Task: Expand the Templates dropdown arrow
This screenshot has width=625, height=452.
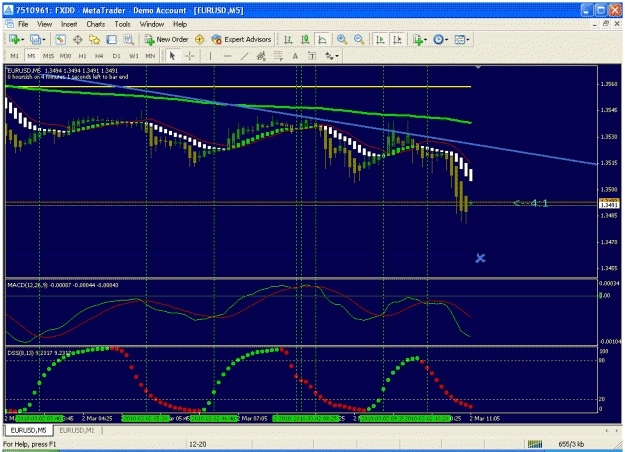Action: [x=468, y=40]
